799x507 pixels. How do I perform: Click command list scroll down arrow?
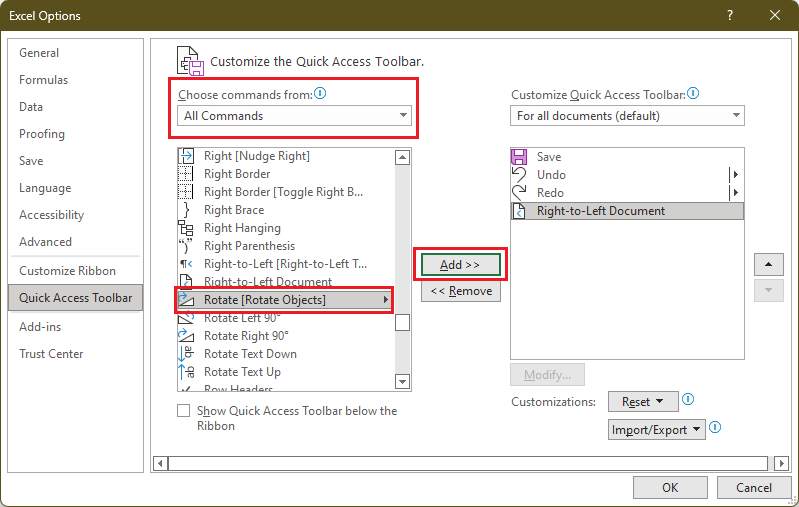coord(403,381)
